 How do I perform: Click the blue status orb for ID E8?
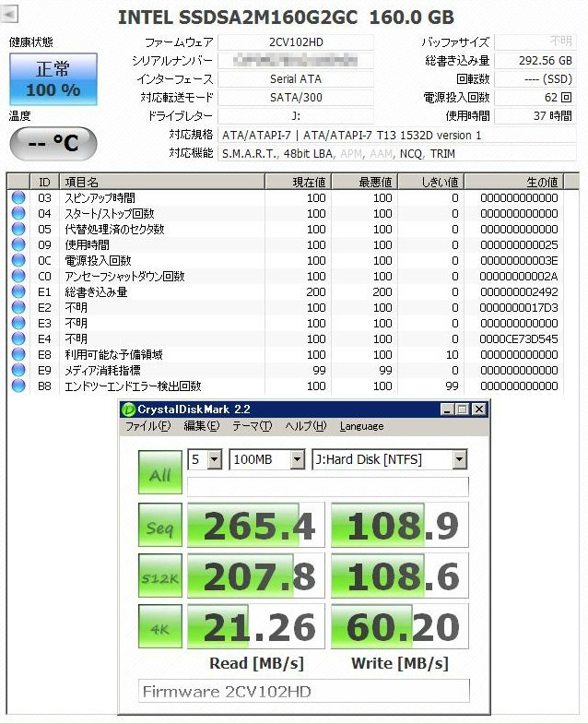(x=18, y=354)
